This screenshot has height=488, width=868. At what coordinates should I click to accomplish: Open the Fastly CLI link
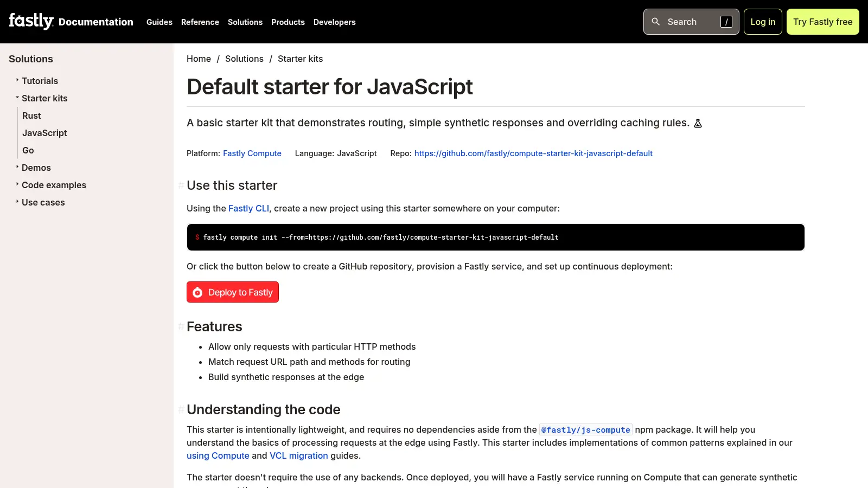(248, 208)
